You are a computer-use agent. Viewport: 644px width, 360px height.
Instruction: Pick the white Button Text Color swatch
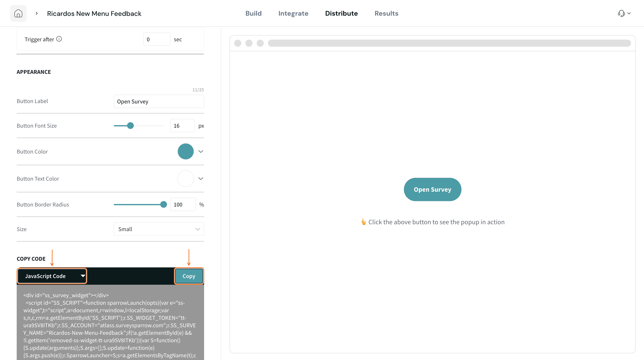pyautogui.click(x=186, y=179)
